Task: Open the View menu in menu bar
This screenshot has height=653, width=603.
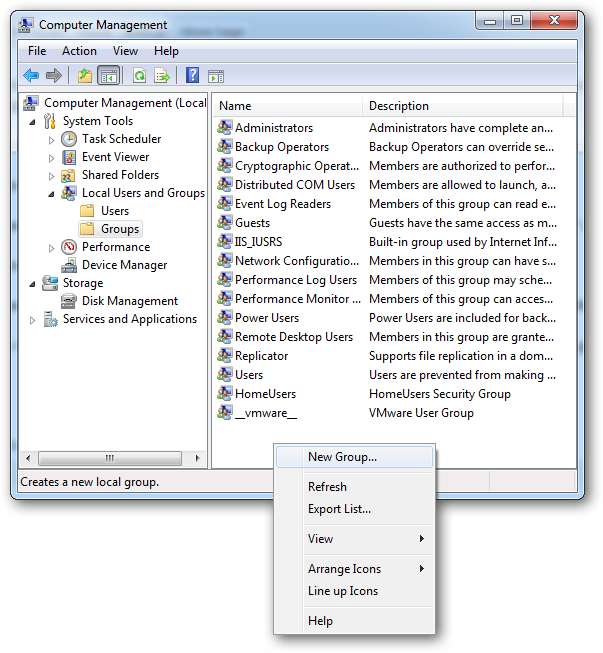Action: pos(125,51)
